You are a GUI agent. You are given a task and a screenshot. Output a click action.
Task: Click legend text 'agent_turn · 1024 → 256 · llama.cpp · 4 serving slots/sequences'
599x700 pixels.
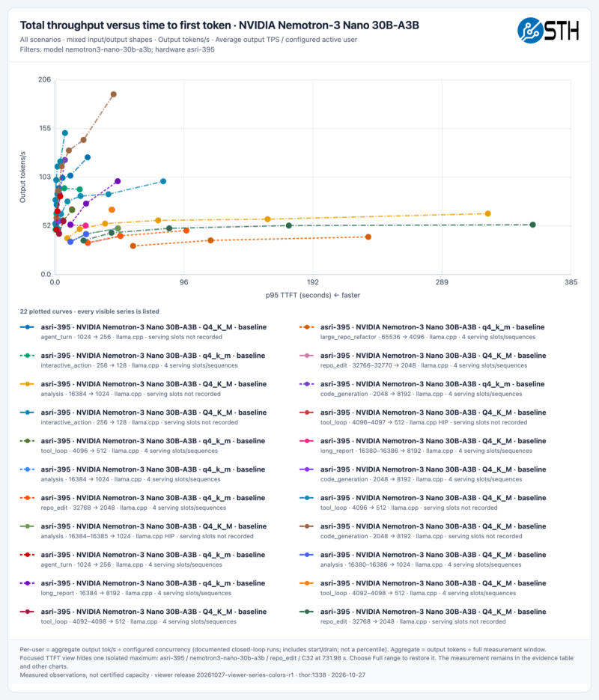[131, 564]
